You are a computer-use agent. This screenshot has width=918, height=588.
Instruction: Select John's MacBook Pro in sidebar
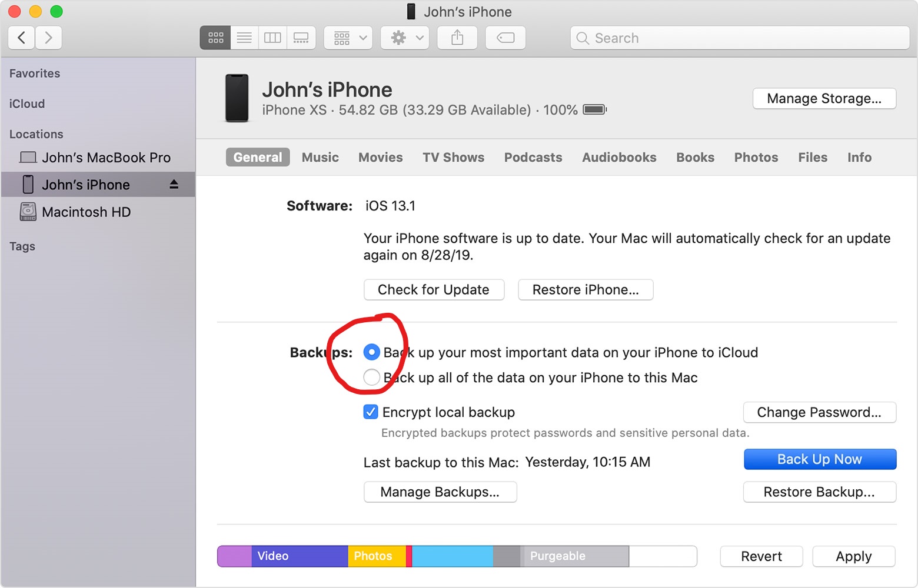[x=98, y=158]
